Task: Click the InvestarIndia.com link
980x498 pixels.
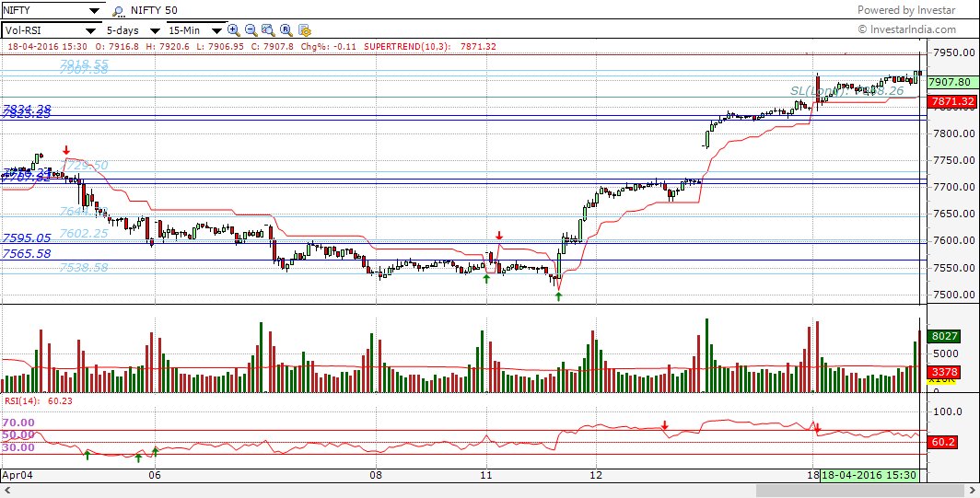Action: tap(907, 29)
